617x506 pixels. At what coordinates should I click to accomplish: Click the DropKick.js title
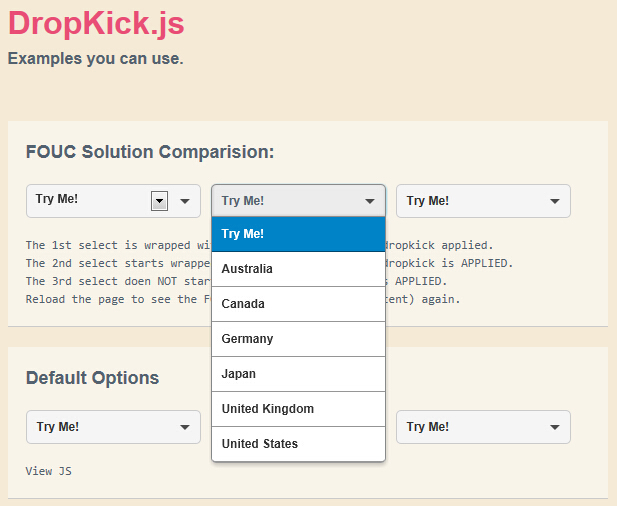(96, 24)
